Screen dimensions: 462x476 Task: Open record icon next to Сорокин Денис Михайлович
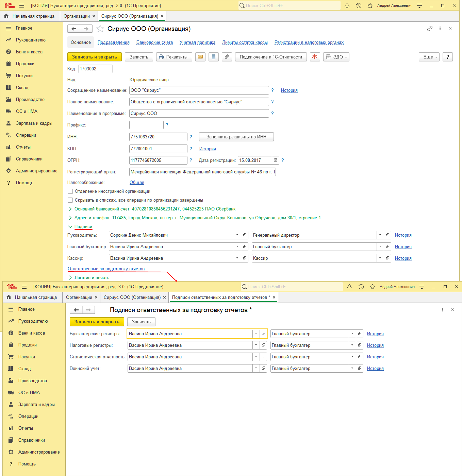(x=245, y=235)
